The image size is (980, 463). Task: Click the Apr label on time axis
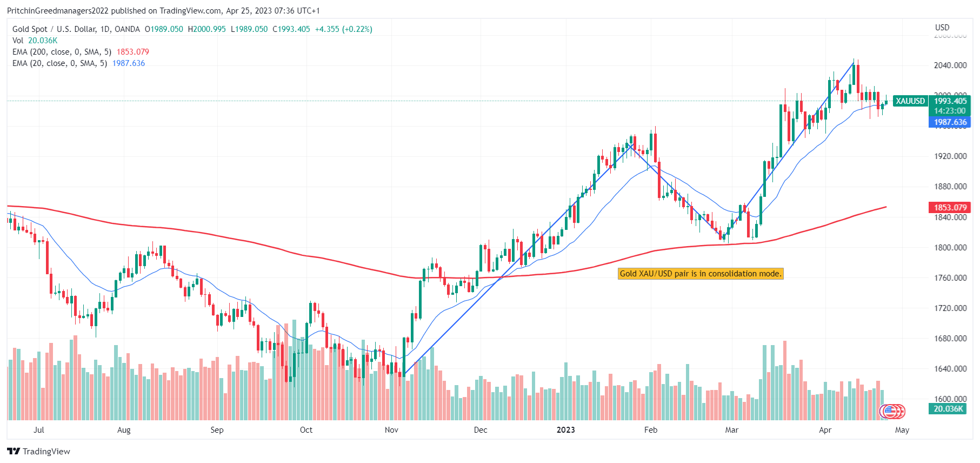click(x=825, y=430)
